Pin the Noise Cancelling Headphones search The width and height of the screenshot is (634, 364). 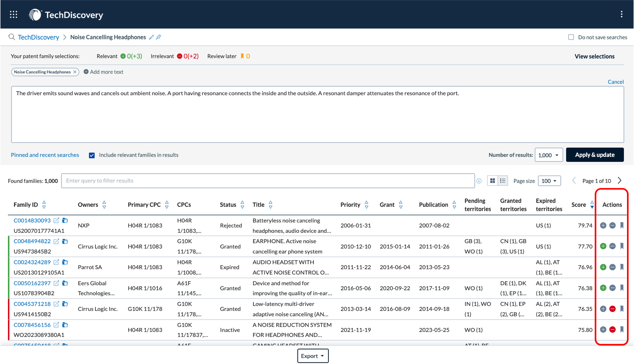click(158, 37)
